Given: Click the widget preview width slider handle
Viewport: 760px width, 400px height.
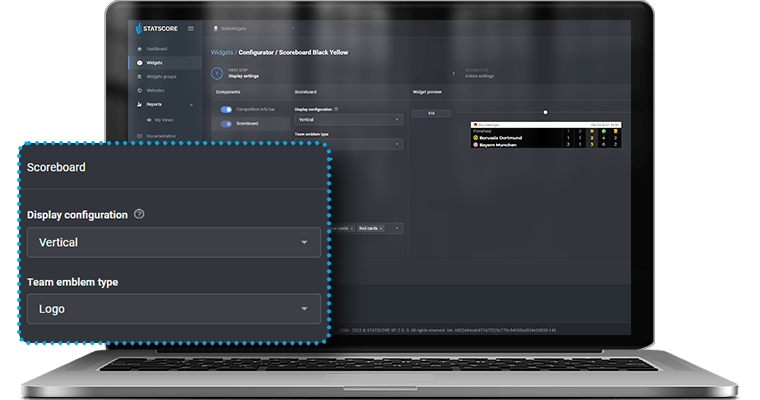Looking at the screenshot, I should coord(545,112).
